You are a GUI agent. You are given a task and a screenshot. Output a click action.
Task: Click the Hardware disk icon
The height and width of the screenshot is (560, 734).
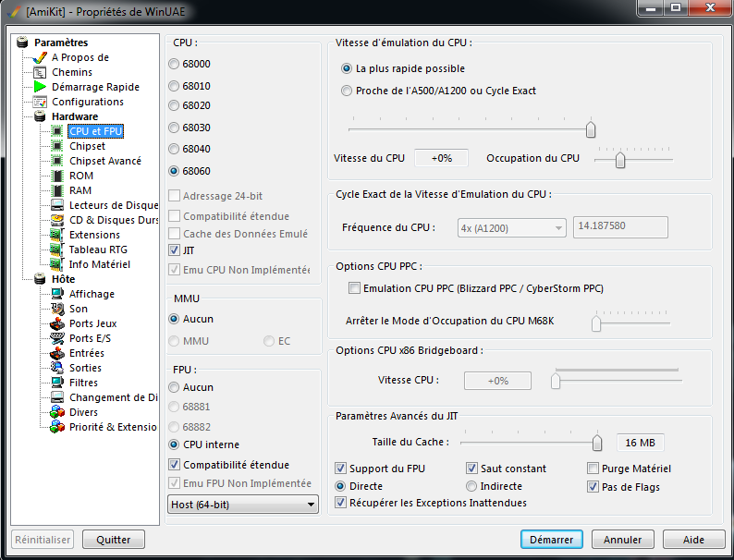pos(41,116)
